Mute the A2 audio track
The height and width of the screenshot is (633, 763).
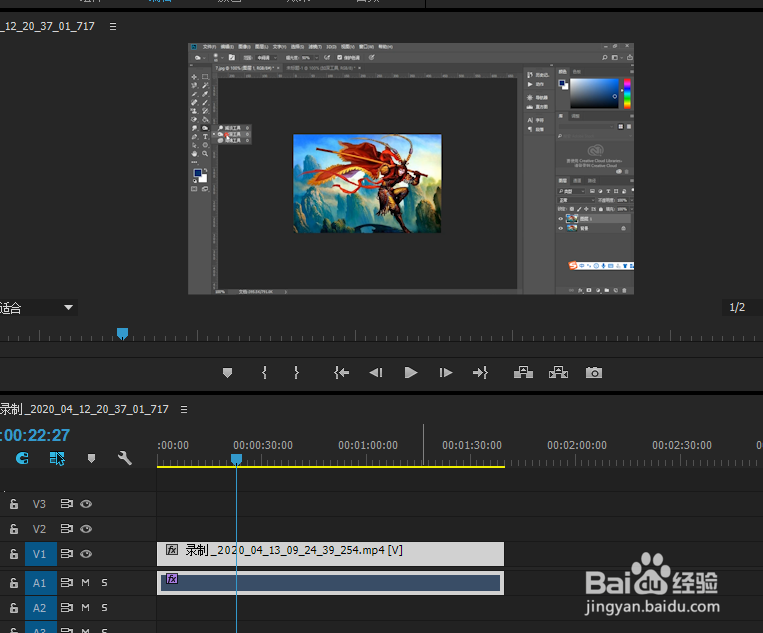click(86, 608)
